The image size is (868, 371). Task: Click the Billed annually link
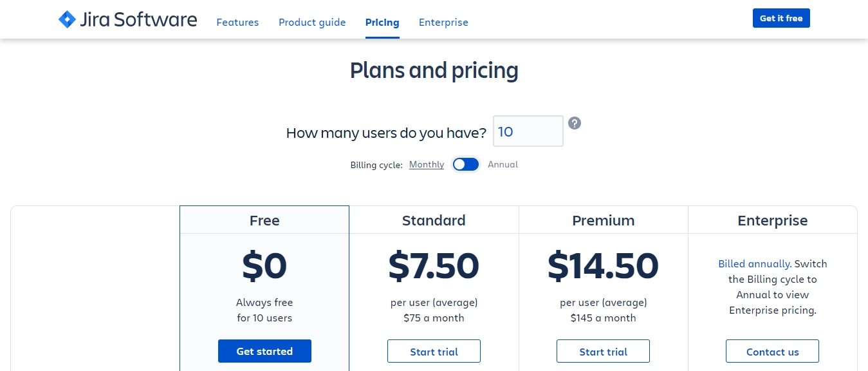754,263
